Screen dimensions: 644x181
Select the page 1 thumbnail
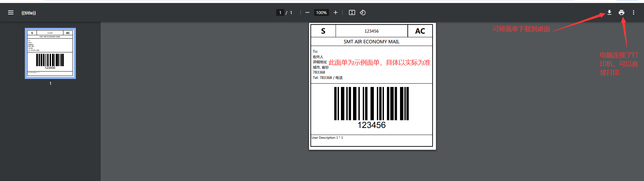[50, 53]
